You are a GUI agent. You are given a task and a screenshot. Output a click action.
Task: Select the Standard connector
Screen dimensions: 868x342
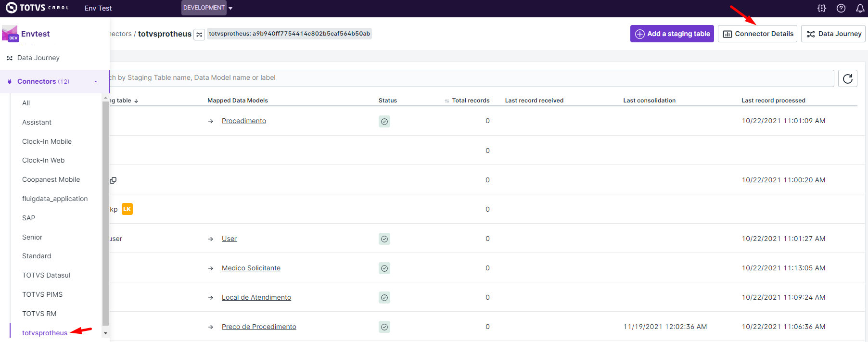(x=37, y=256)
